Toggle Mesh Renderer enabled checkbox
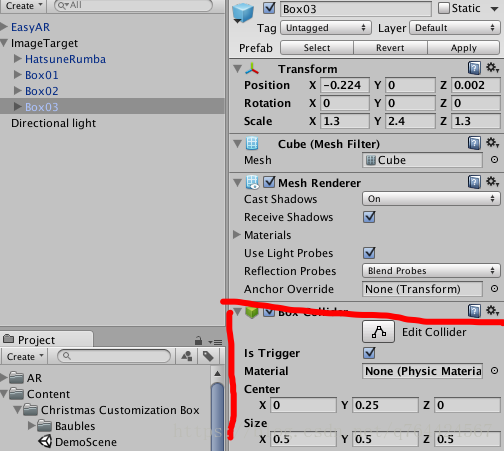Image resolution: width=504 pixels, height=451 pixels. pos(269,182)
